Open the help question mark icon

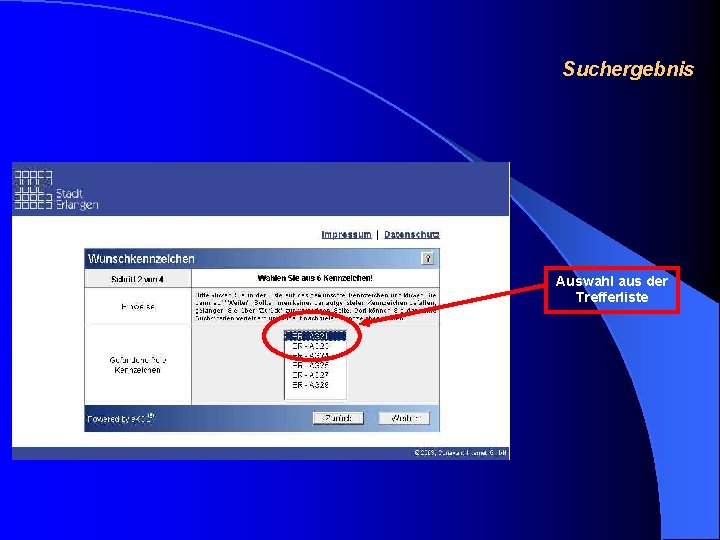(x=428, y=259)
